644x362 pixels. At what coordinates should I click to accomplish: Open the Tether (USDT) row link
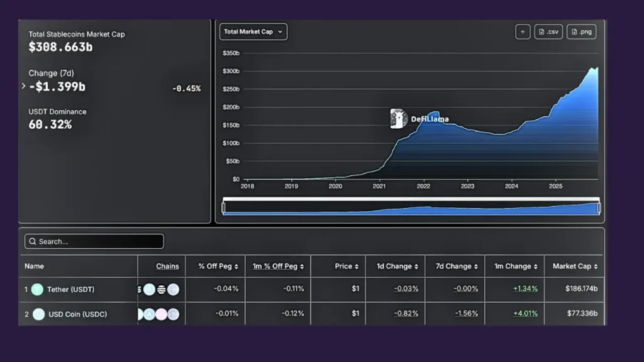tap(71, 290)
